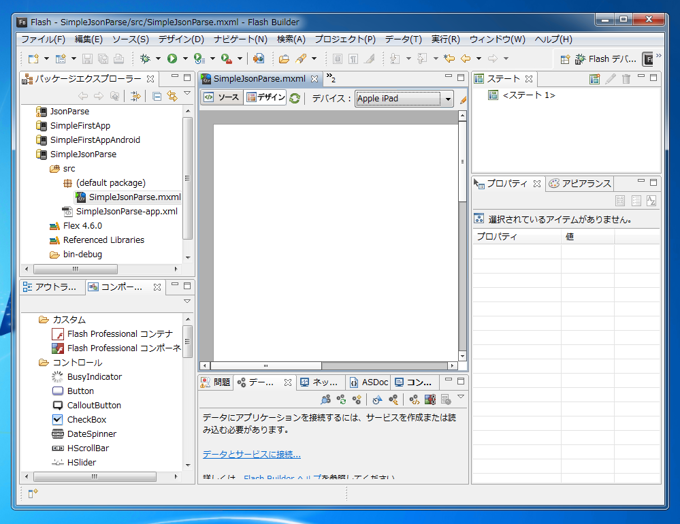Viewport: 680px width, 524px height.
Task: Select the SimpleJsonParse project node
Action: click(x=83, y=154)
